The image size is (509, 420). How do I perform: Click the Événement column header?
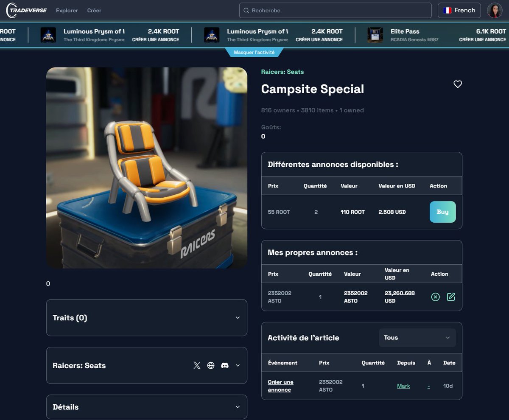[282, 363]
